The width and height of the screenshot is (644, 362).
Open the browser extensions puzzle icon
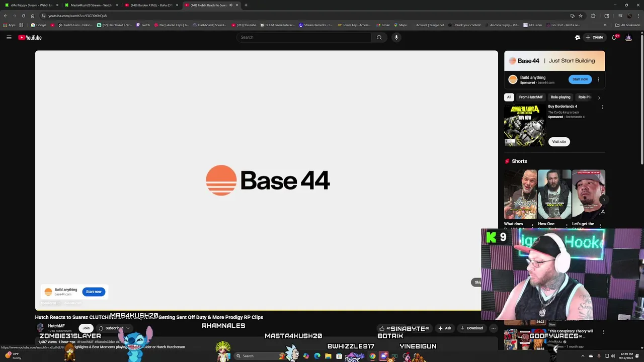593,16
